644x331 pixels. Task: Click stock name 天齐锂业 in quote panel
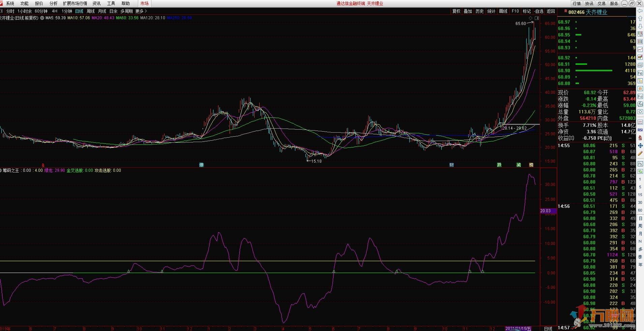tap(596, 12)
